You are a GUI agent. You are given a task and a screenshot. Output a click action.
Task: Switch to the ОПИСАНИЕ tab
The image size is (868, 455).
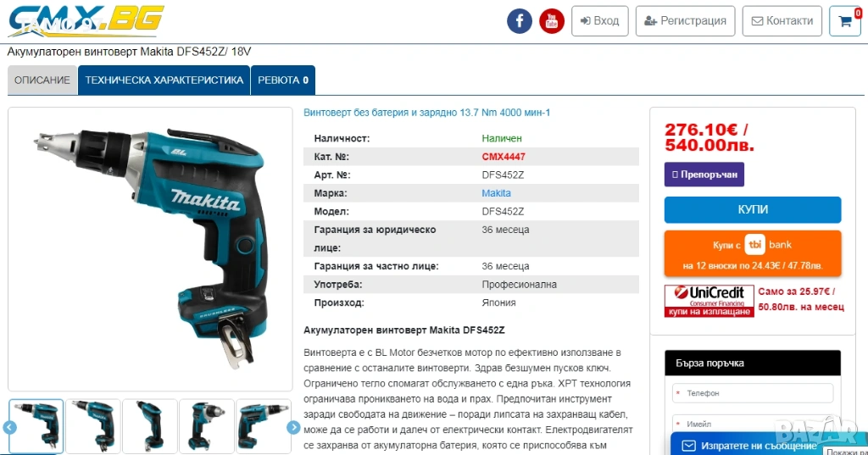point(42,80)
